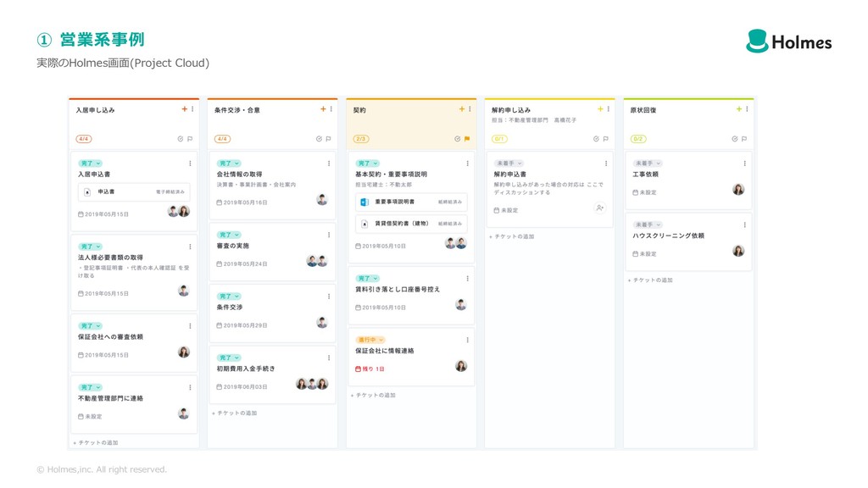Viewport: 868px width, 488px height.
Task: Click the calendar icon on ハウスクリーニング依頼 card
Action: pos(636,254)
